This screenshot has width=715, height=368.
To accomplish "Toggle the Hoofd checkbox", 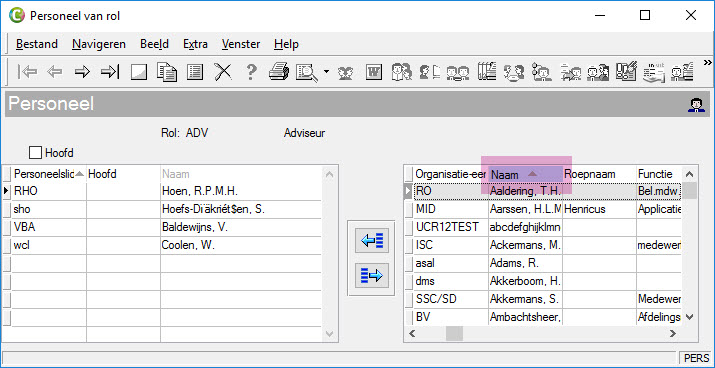I will point(35,153).
